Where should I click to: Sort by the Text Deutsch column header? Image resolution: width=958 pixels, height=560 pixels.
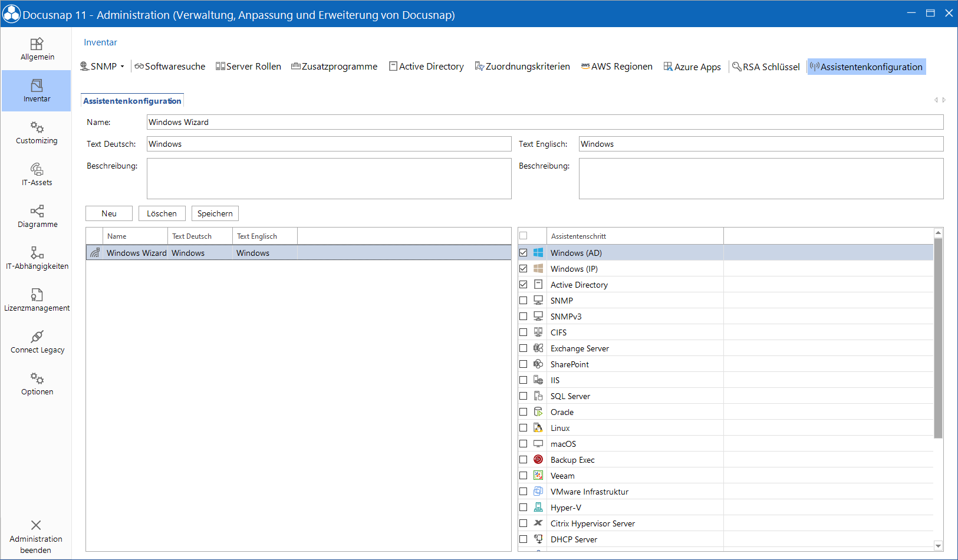click(200, 236)
